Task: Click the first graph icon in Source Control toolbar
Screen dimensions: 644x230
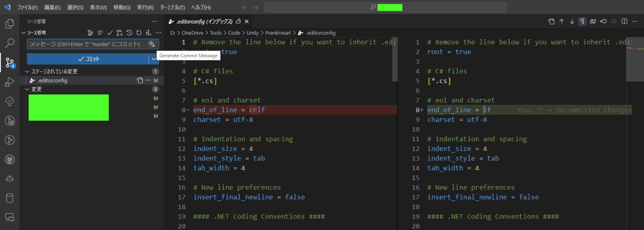Action: click(91, 33)
